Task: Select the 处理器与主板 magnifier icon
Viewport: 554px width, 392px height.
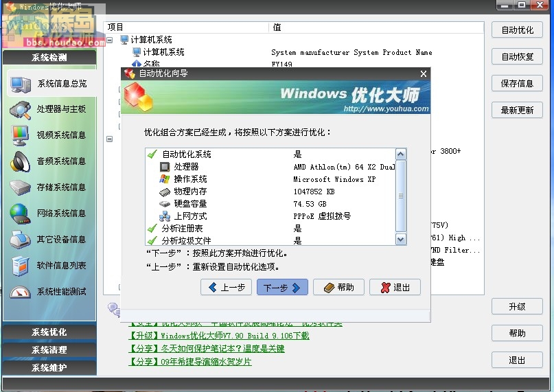Action: click(x=20, y=110)
